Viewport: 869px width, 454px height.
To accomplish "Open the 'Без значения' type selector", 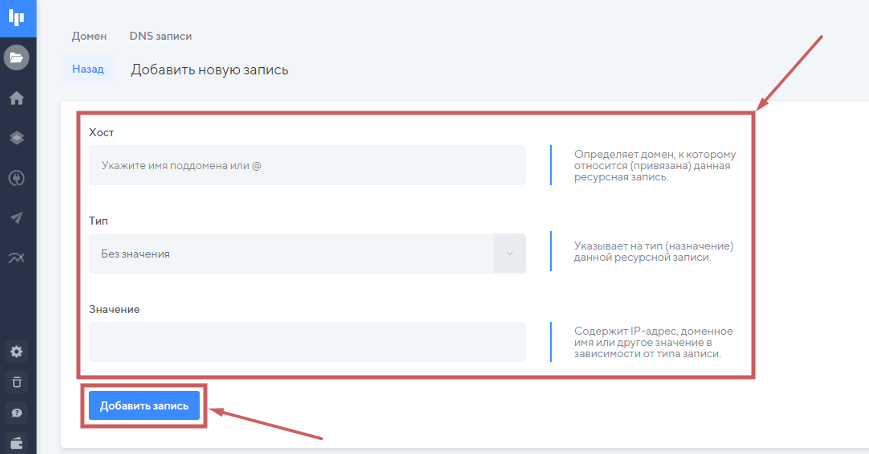I will pyautogui.click(x=292, y=254).
